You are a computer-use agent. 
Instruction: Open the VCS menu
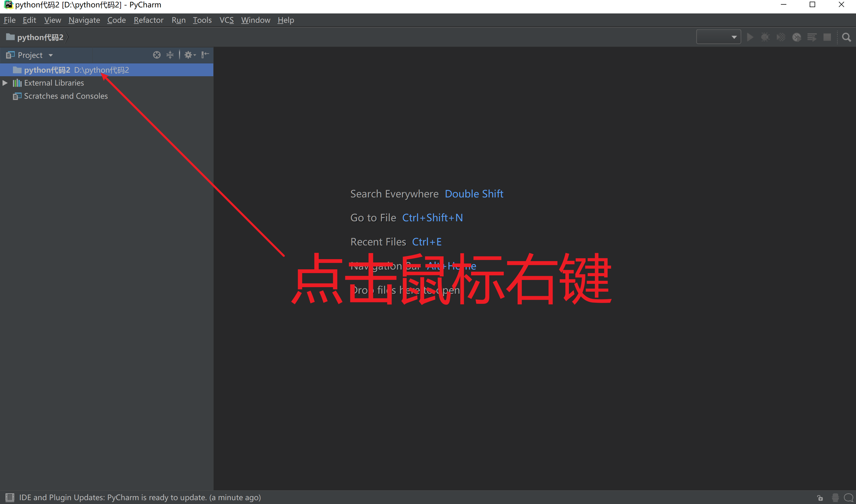(226, 20)
